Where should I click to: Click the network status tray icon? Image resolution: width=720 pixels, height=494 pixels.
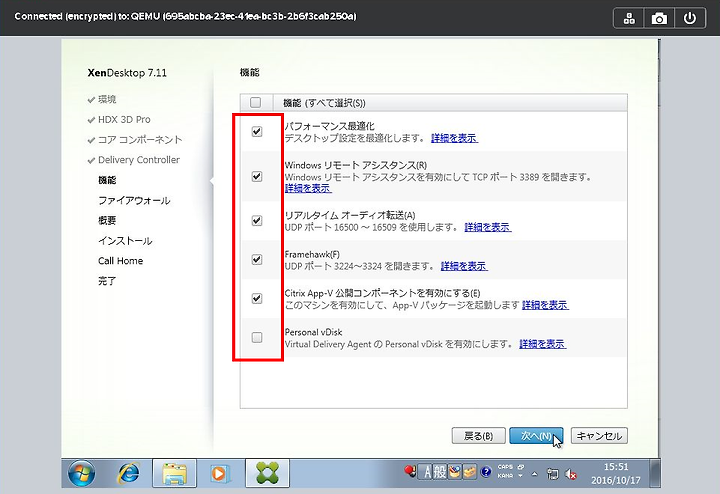(x=553, y=474)
